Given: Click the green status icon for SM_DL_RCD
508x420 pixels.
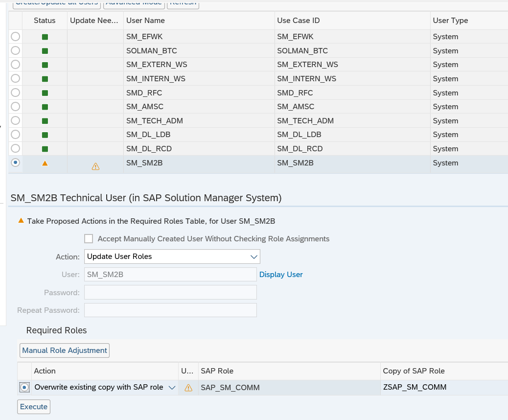Looking at the screenshot, I should (x=45, y=149).
